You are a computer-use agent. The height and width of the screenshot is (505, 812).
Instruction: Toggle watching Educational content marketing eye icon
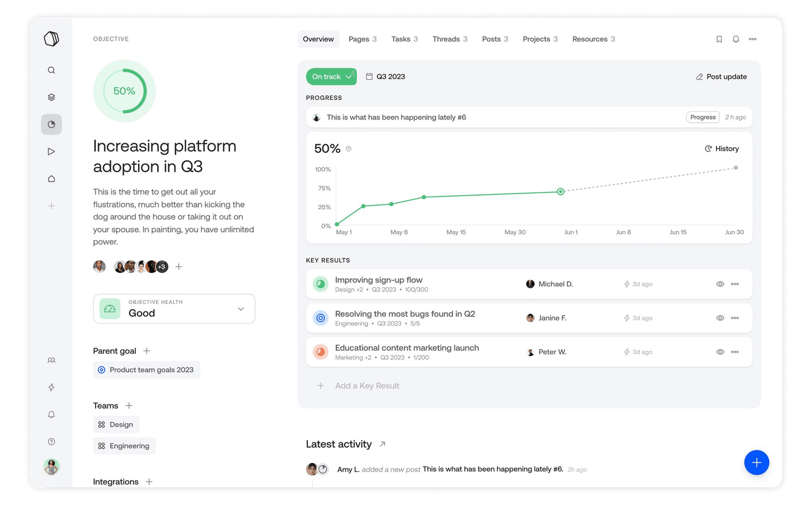[x=720, y=352]
